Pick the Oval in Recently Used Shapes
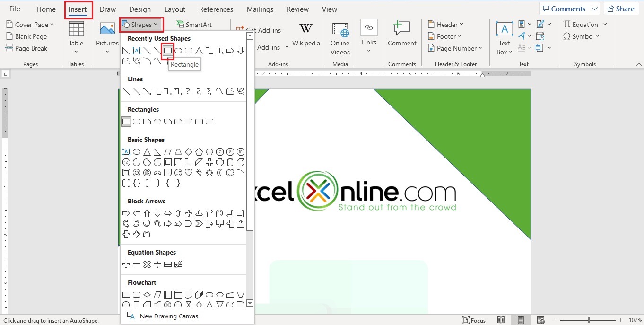 click(178, 51)
